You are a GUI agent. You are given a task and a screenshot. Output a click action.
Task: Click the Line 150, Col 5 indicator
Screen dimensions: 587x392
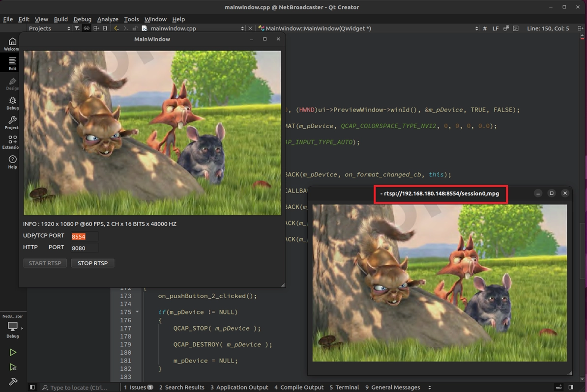click(548, 28)
